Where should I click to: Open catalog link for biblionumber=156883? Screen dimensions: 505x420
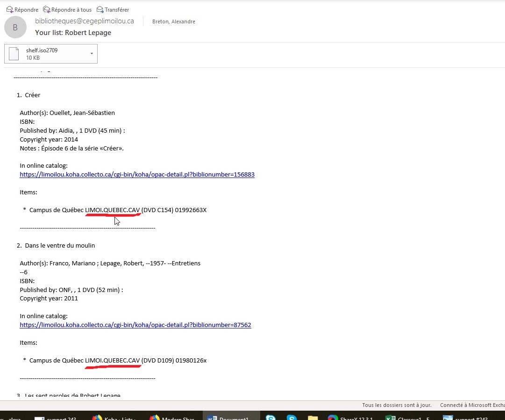pyautogui.click(x=137, y=175)
